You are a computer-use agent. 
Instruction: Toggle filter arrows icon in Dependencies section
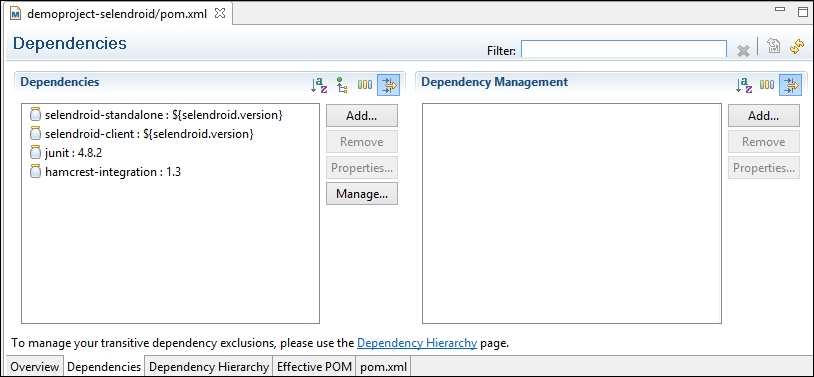(388, 85)
